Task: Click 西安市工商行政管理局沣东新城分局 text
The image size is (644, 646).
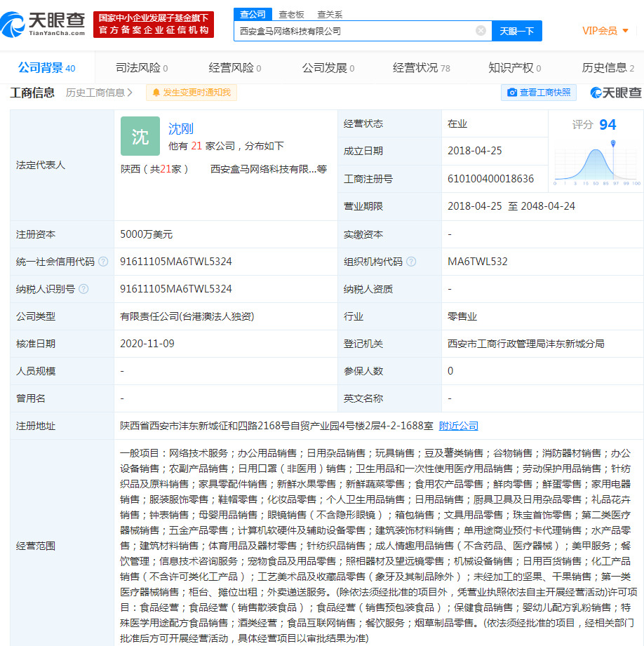Action: pos(525,344)
